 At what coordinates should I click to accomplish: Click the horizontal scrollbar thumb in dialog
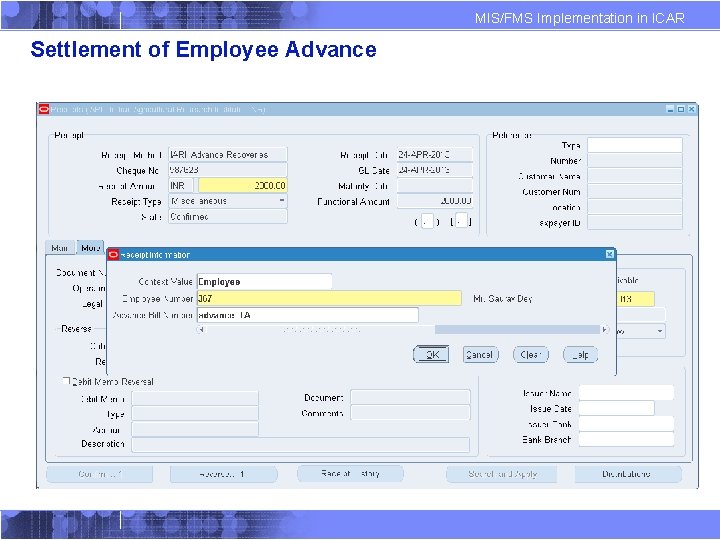(518, 329)
